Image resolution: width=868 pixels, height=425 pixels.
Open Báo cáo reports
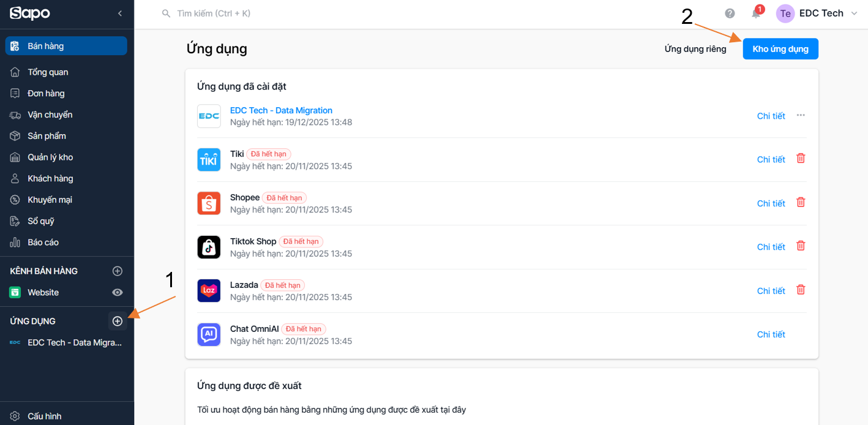point(43,243)
